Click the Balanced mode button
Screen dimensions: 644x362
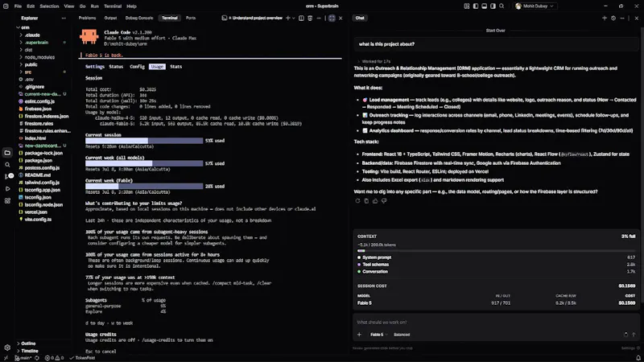click(402, 335)
